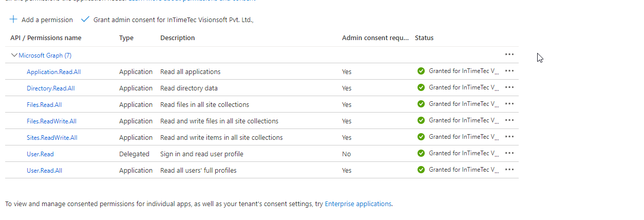Image resolution: width=644 pixels, height=220 pixels.
Task: Click Add a permission button text
Action: (47, 20)
